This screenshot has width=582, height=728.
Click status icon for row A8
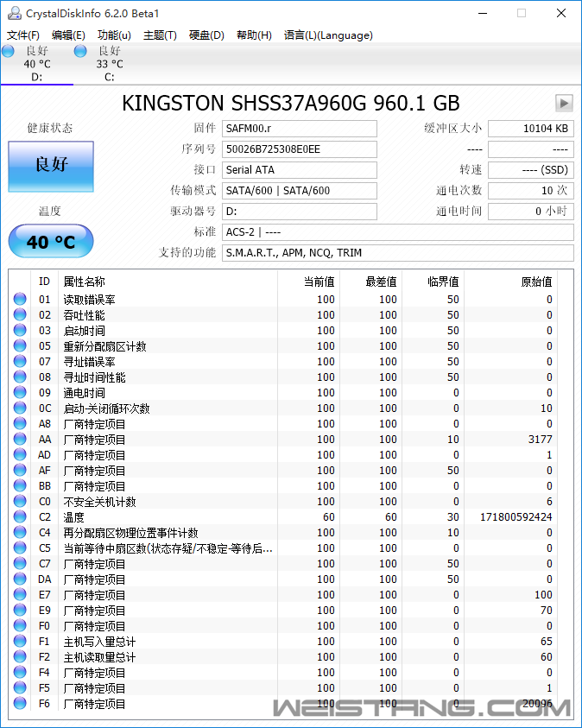pyautogui.click(x=20, y=423)
